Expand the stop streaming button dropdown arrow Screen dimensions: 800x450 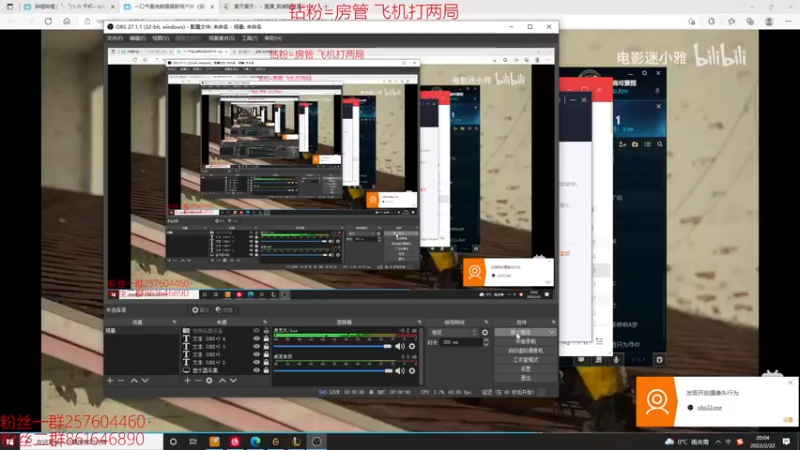click(552, 333)
